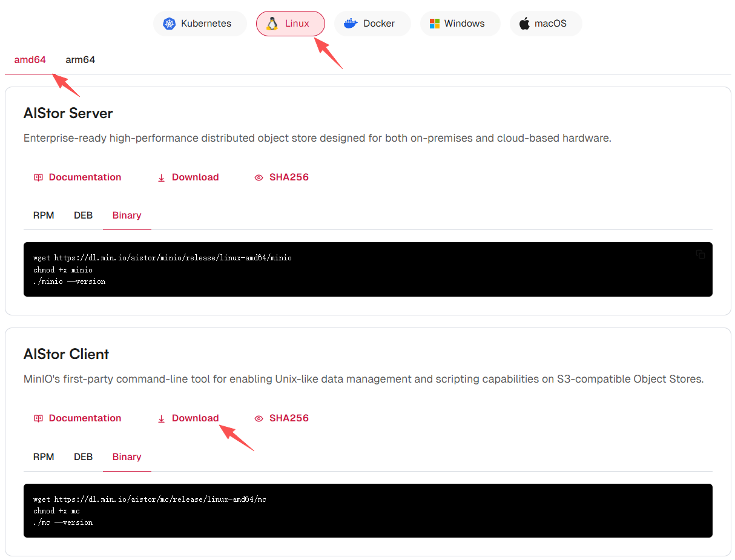Click AIStor Client download arrow icon
Screen dimensions: 735x560
(161, 418)
